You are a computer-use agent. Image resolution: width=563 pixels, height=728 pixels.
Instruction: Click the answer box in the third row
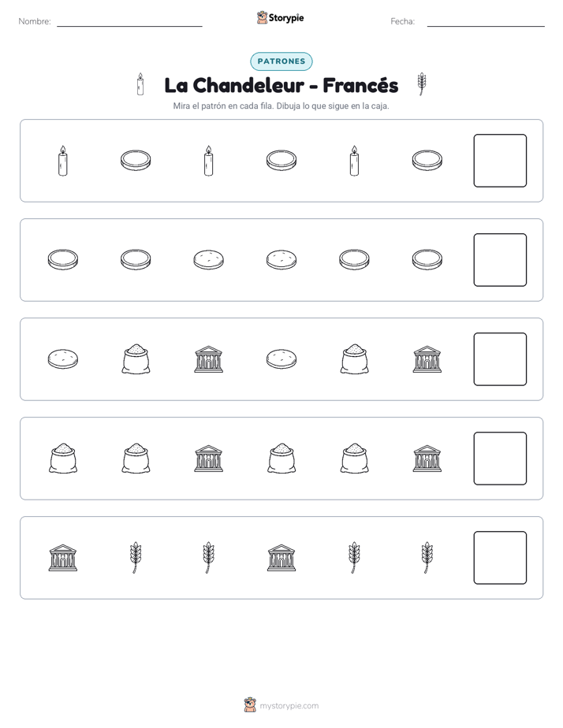pos(500,359)
